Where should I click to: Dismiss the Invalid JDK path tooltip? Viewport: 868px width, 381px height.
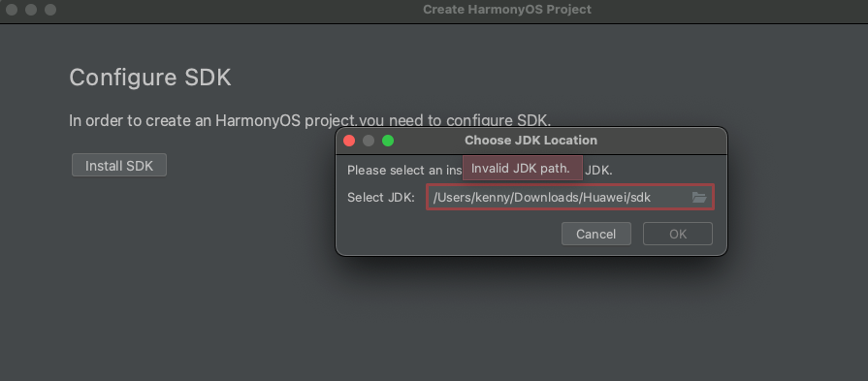523,168
